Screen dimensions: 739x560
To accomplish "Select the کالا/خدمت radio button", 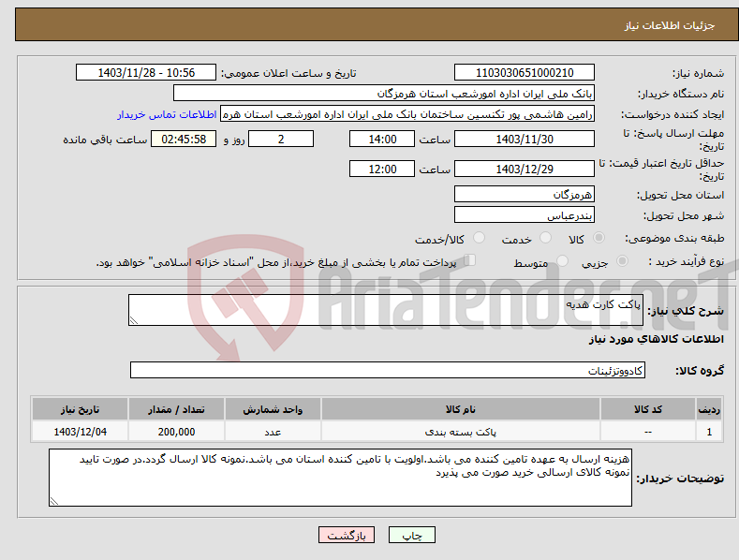I will tap(479, 238).
